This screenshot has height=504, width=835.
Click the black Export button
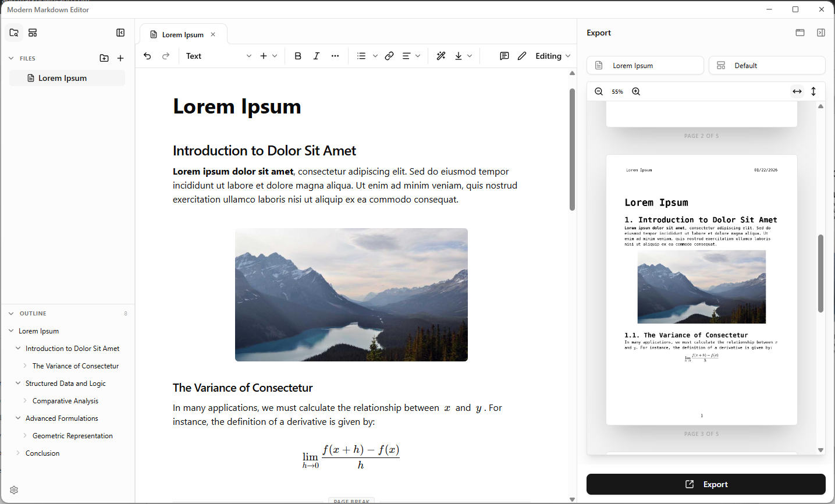706,484
